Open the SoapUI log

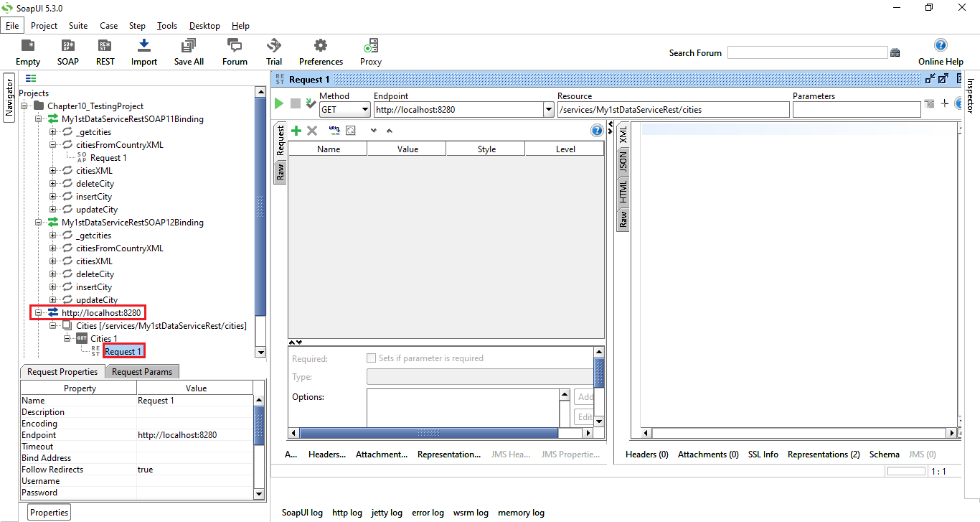click(301, 513)
